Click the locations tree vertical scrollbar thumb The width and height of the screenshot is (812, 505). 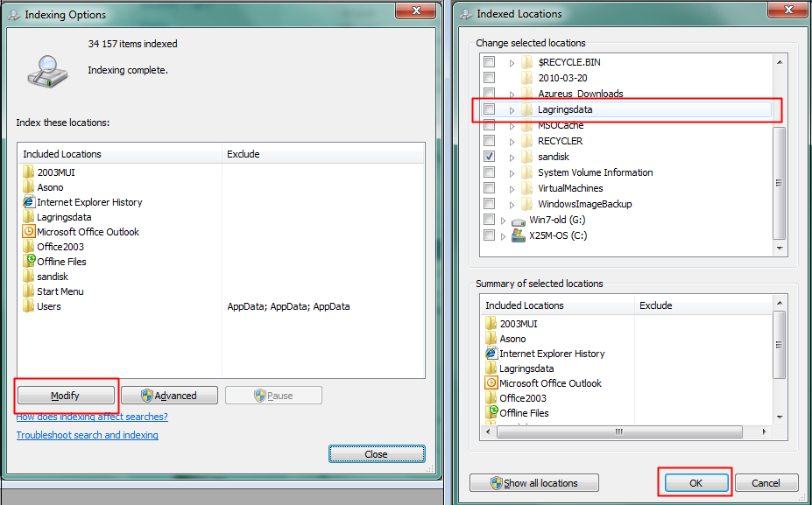pyautogui.click(x=779, y=183)
